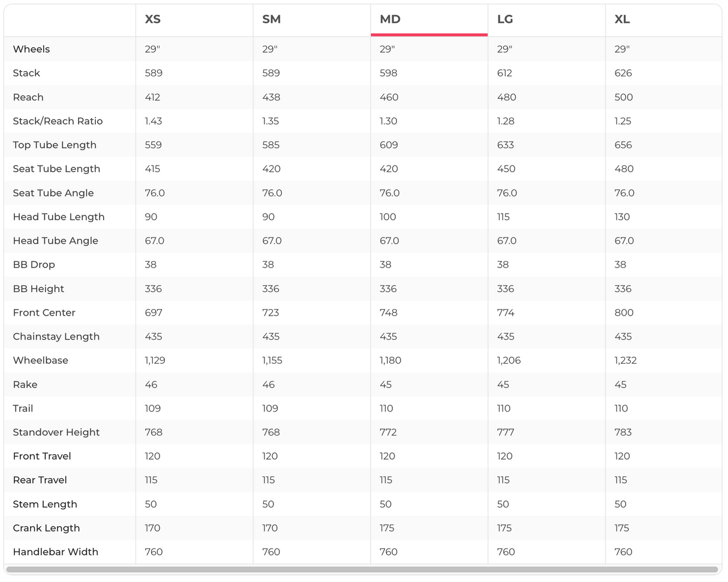Click the Wheels row label
This screenshot has width=728, height=582.
coord(31,49)
